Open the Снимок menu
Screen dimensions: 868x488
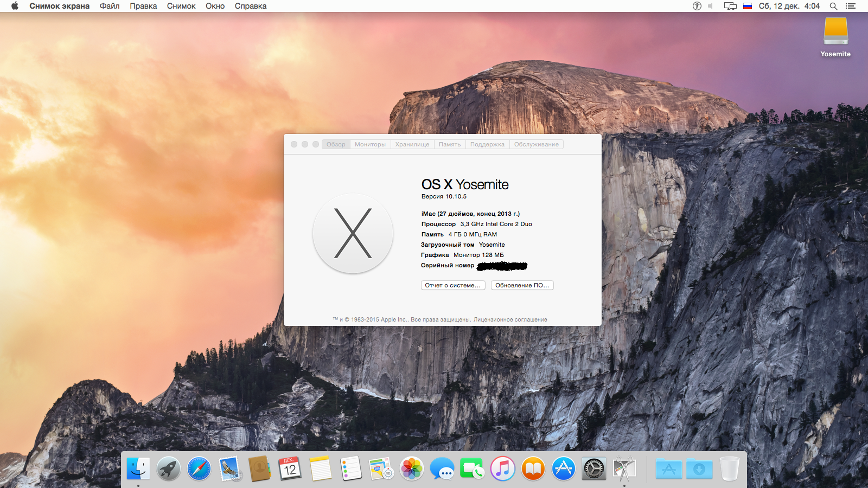pyautogui.click(x=181, y=6)
